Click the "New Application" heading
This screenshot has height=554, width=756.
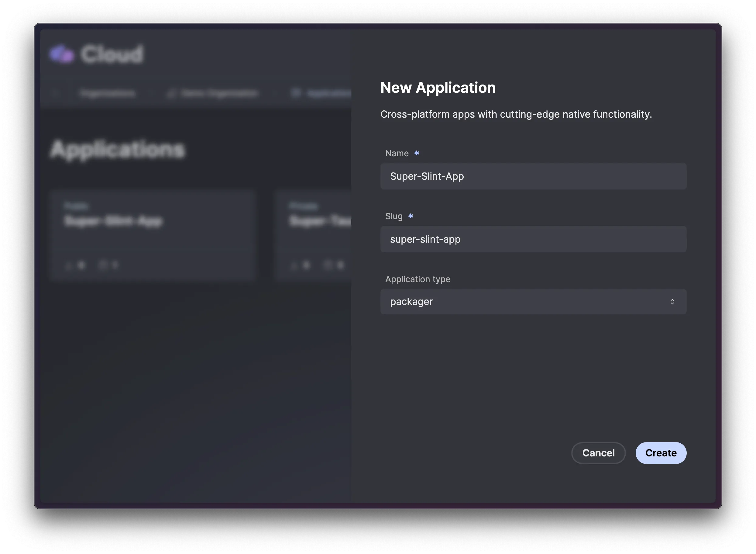[438, 88]
